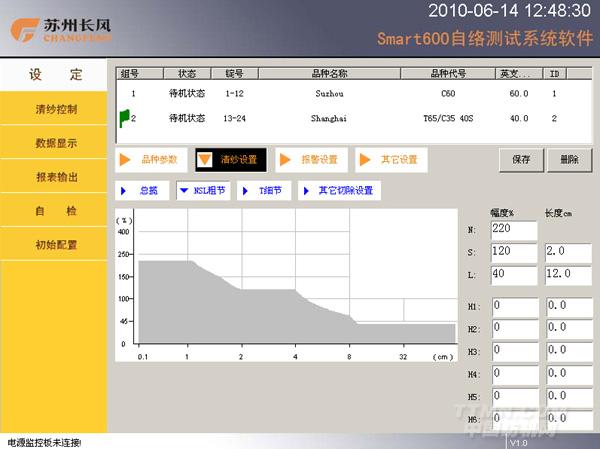Click the orange arrow beside 品种参数
600x449 pixels.
point(126,159)
